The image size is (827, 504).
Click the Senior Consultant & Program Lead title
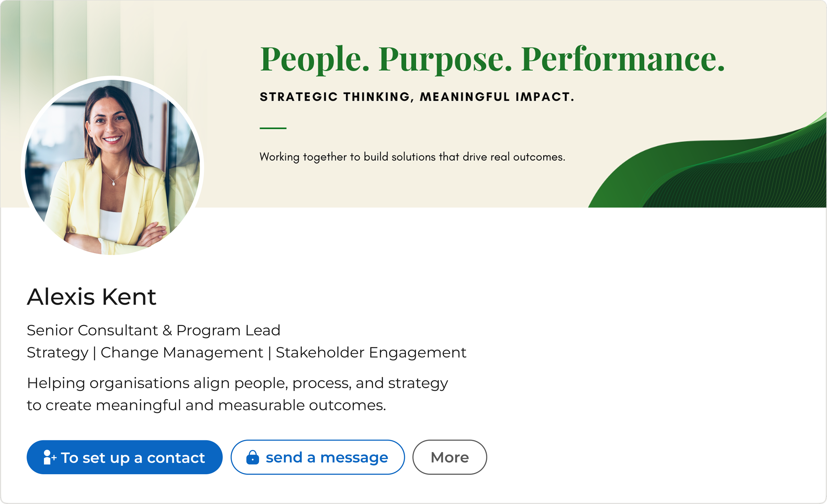pyautogui.click(x=153, y=330)
